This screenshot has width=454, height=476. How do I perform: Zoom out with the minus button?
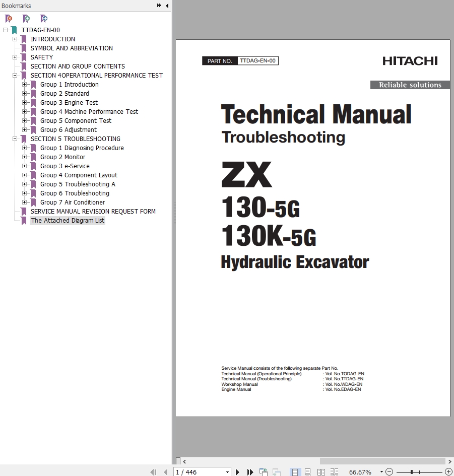pos(389,472)
